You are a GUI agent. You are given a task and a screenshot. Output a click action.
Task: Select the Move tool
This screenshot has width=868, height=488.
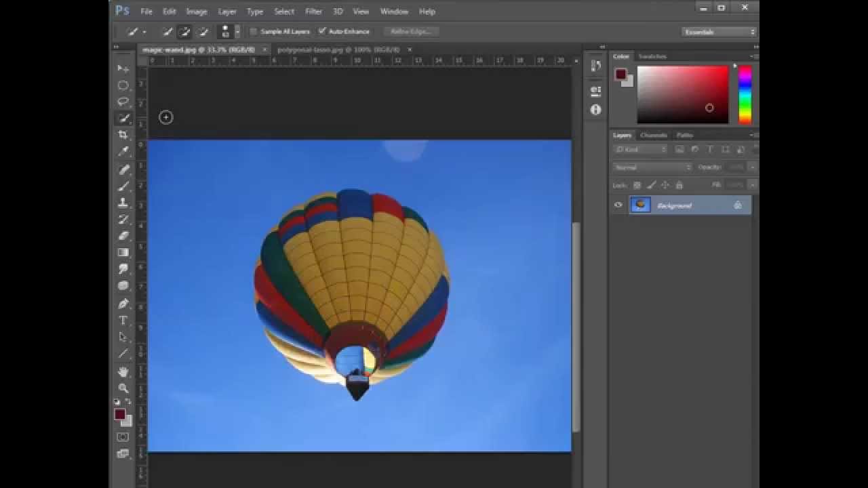[x=123, y=68]
